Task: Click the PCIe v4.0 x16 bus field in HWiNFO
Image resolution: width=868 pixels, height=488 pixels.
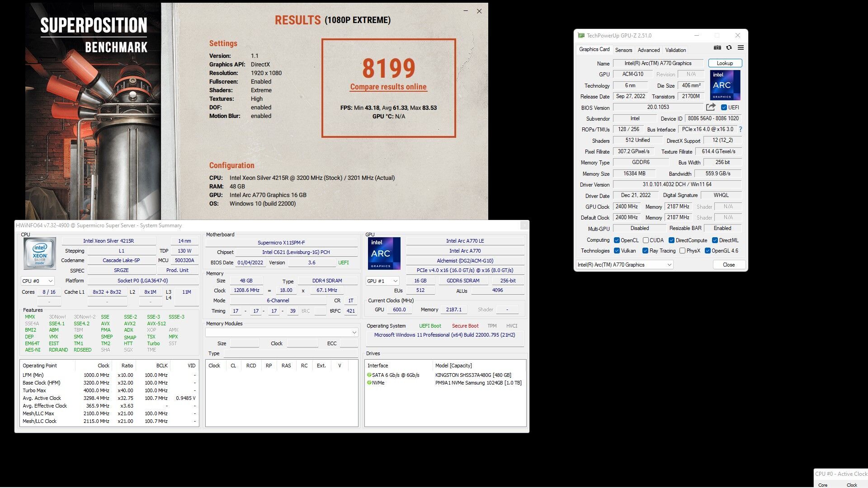Action: coord(465,270)
